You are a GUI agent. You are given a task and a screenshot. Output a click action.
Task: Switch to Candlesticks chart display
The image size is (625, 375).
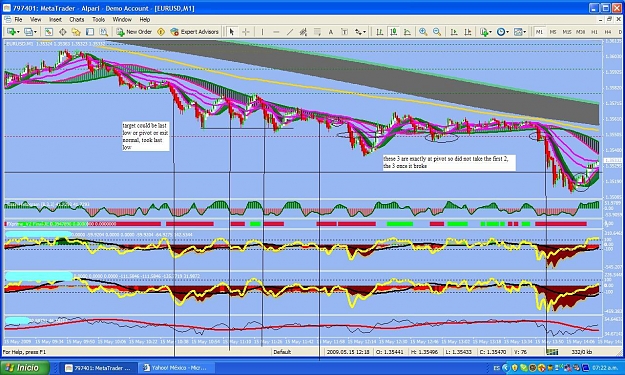393,32
